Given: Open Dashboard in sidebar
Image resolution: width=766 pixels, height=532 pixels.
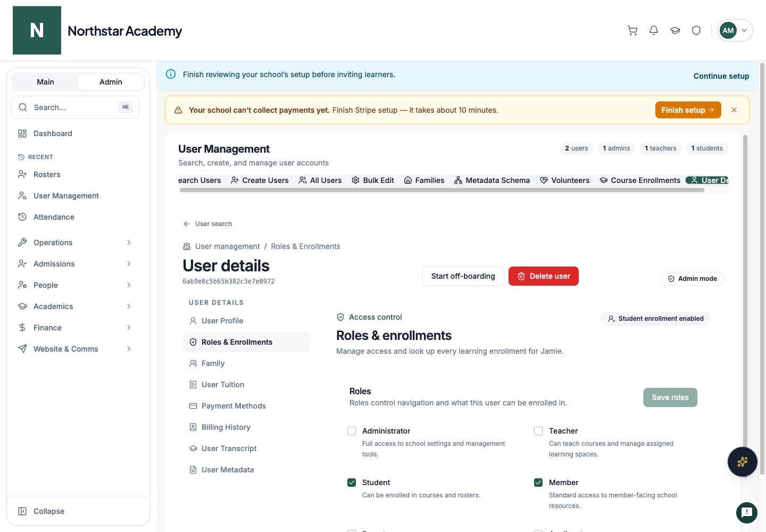Looking at the screenshot, I should (75, 134).
